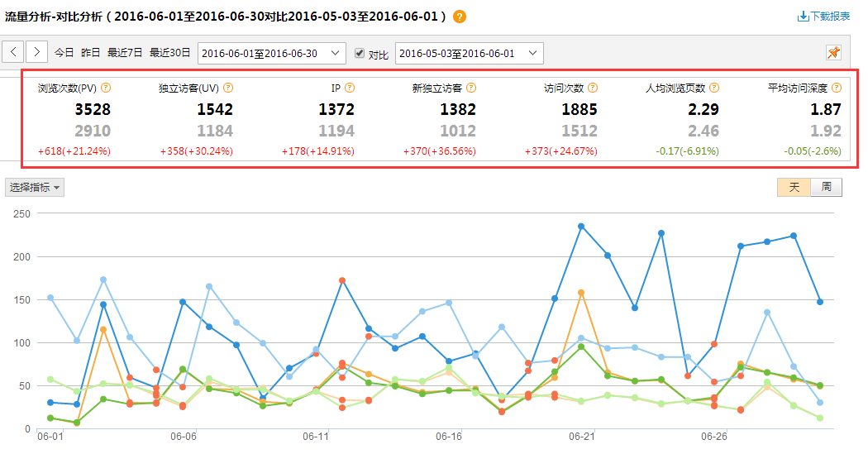Switch chart granularity to 周 (week)
The height and width of the screenshot is (454, 868).
[826, 187]
